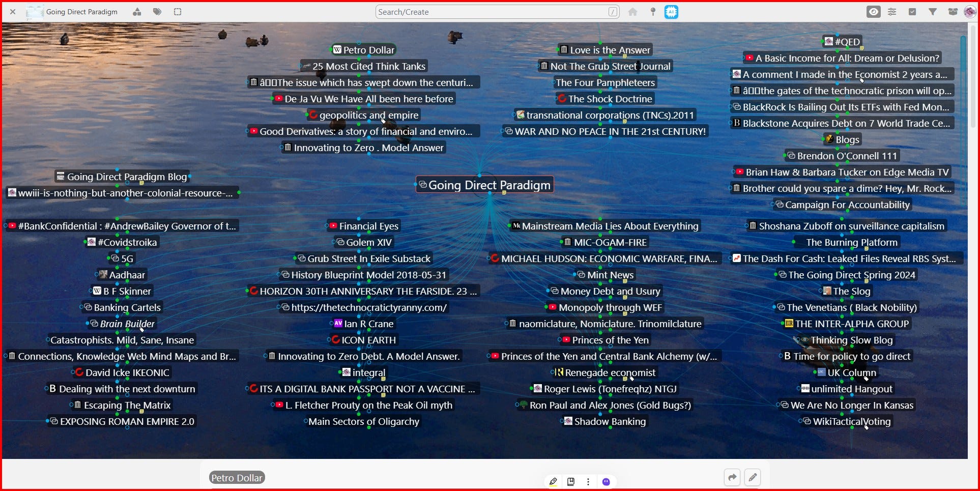
Task: Open the sliders settings icon
Action: coord(892,12)
